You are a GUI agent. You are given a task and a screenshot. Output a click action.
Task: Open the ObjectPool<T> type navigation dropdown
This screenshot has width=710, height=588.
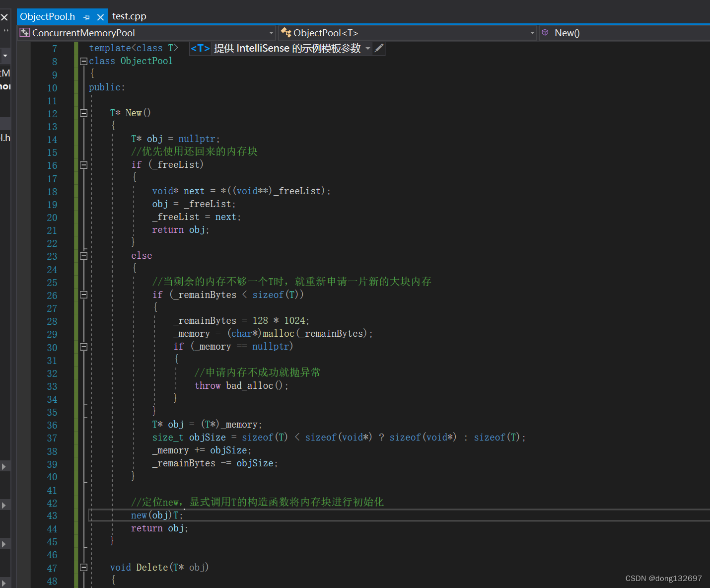pos(532,33)
